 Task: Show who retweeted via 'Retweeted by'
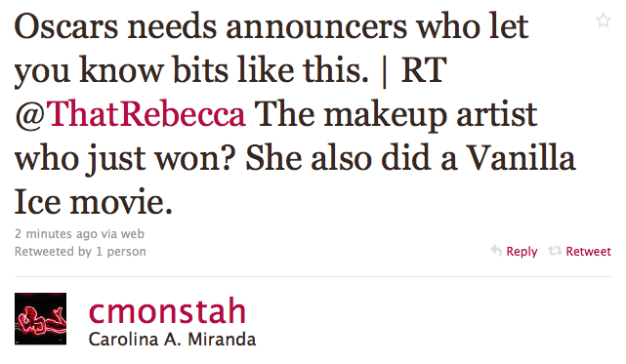click(53, 252)
